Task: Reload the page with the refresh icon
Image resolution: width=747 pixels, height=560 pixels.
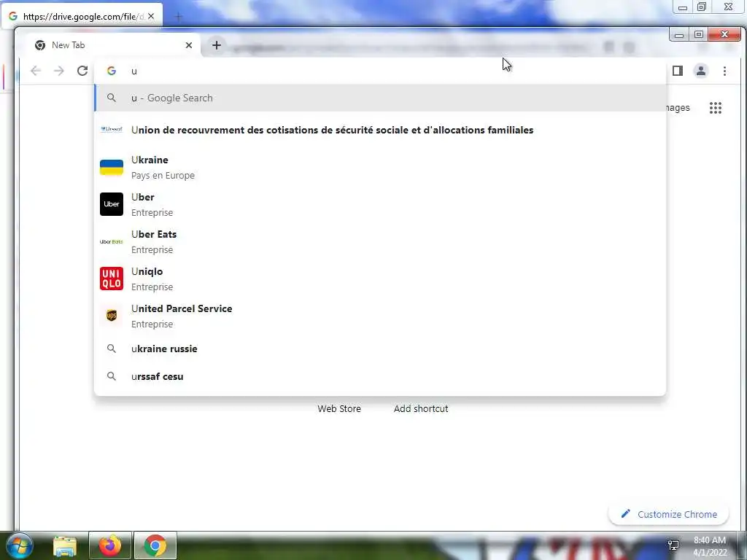Action: (82, 71)
